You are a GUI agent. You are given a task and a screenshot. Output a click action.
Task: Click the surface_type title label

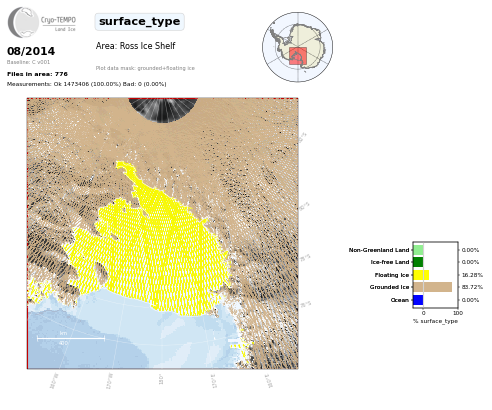pyautogui.click(x=139, y=22)
